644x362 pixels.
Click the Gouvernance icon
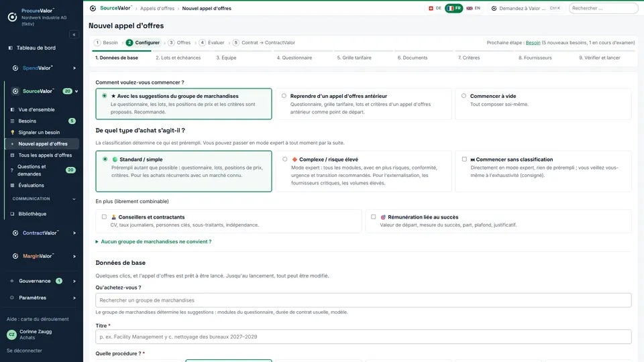tap(12, 281)
